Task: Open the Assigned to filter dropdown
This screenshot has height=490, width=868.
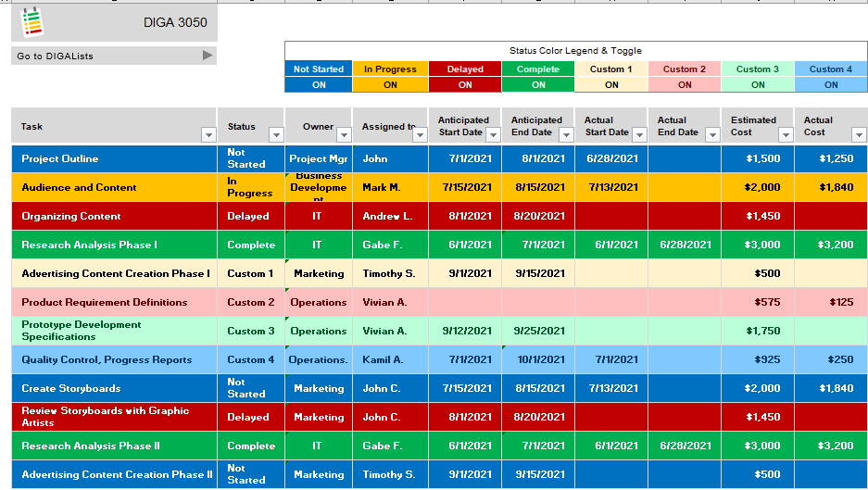Action: pos(418,135)
